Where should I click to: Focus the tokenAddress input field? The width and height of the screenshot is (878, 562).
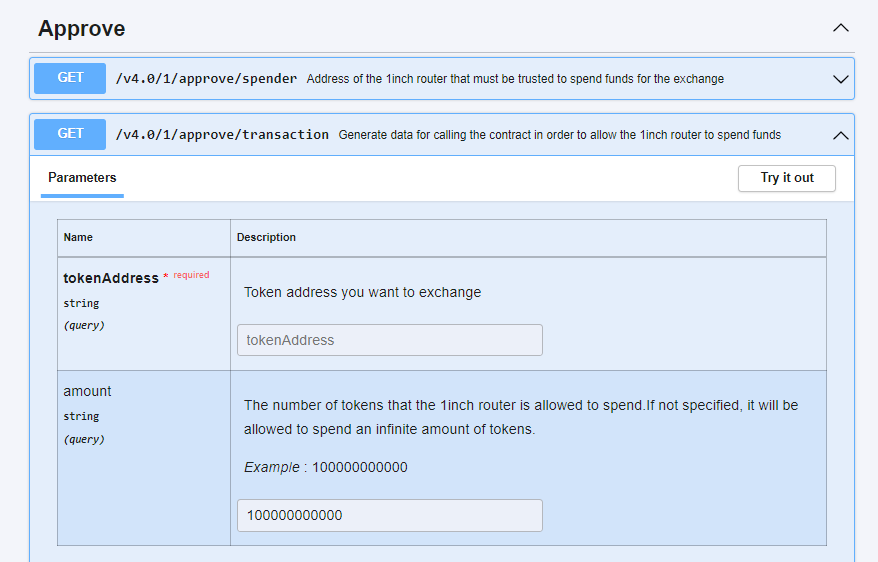click(x=389, y=340)
